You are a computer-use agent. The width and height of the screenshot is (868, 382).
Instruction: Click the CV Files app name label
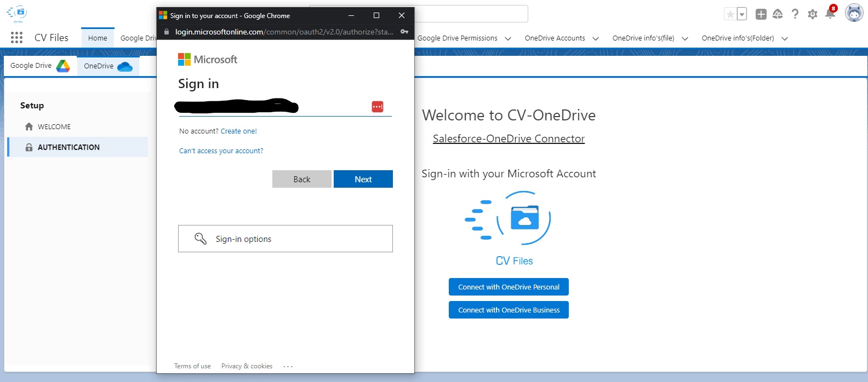pos(52,38)
